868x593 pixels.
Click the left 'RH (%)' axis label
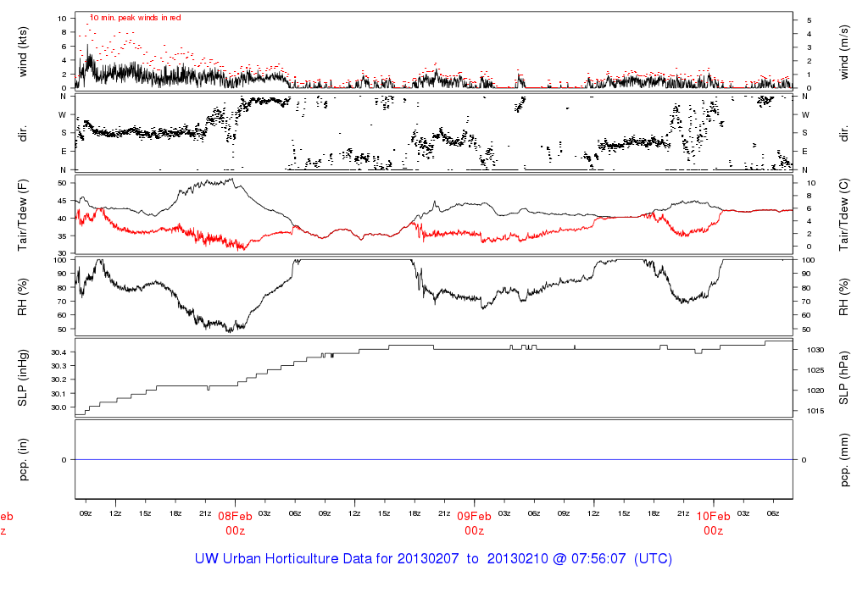[x=23, y=297]
